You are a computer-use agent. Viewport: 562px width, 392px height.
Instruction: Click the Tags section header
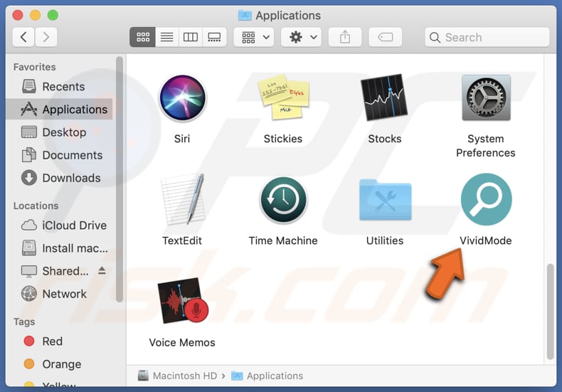point(24,322)
